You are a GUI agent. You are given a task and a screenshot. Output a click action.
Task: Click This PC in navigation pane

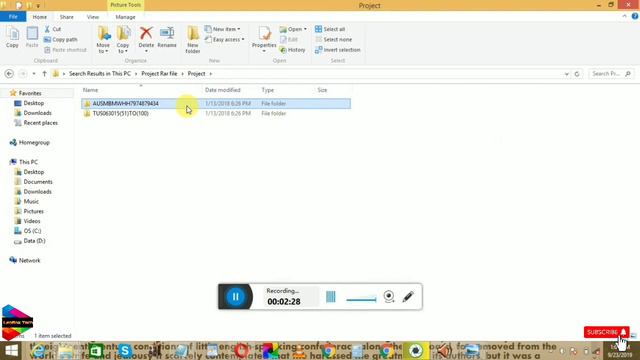coord(28,162)
